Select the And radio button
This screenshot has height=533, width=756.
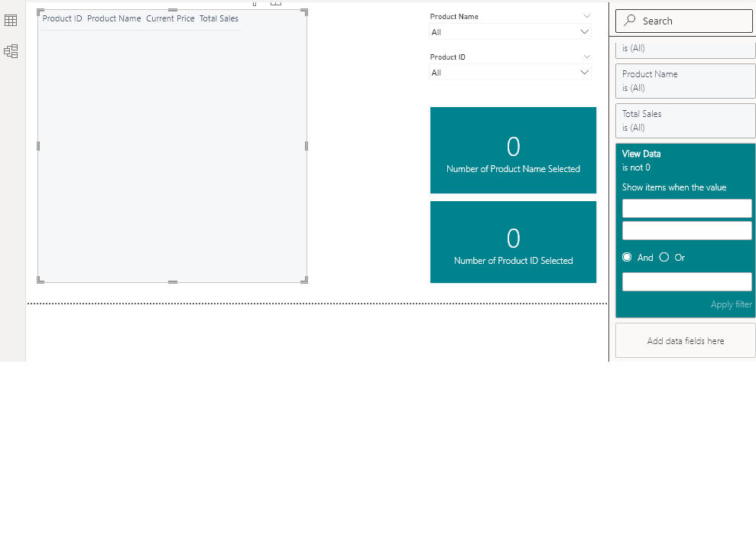click(627, 257)
